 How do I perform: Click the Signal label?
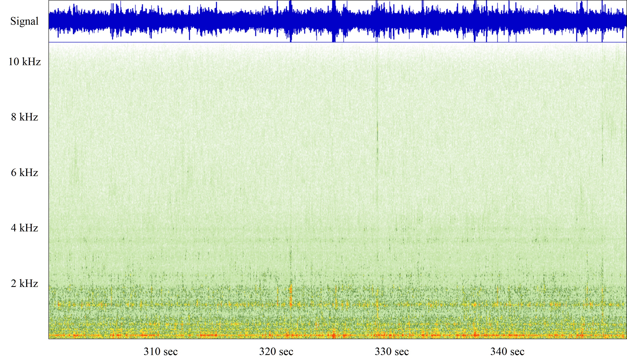pyautogui.click(x=24, y=21)
